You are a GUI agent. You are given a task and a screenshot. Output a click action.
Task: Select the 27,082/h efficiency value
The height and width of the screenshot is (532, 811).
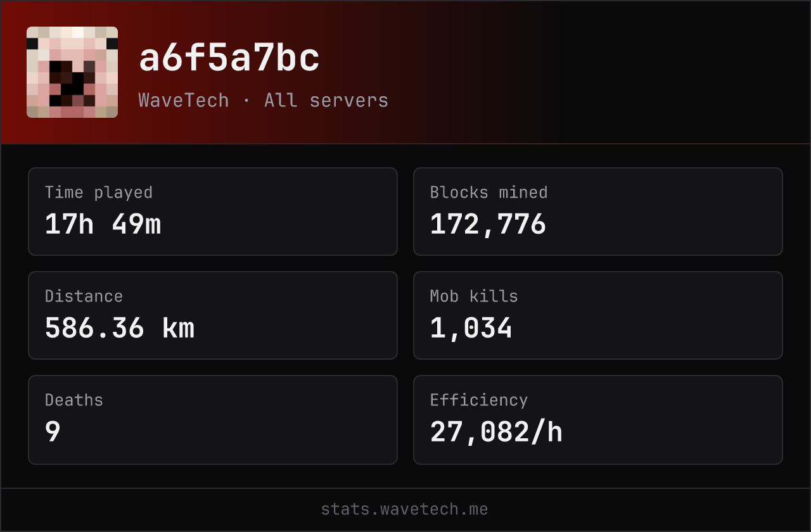click(x=496, y=432)
